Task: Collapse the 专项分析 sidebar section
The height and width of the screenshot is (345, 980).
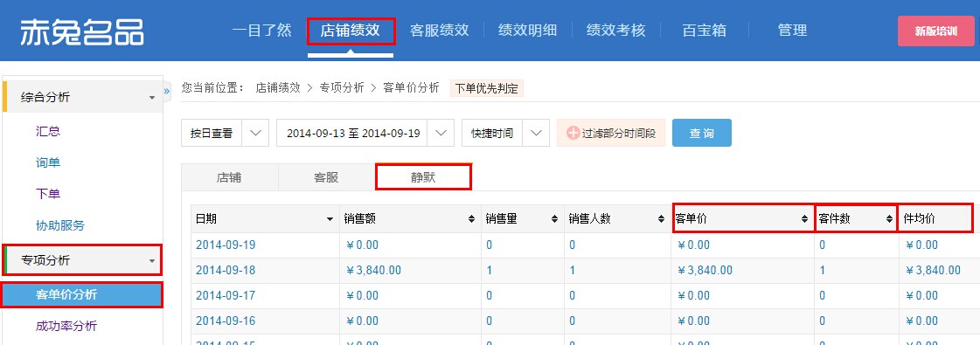Action: point(82,260)
